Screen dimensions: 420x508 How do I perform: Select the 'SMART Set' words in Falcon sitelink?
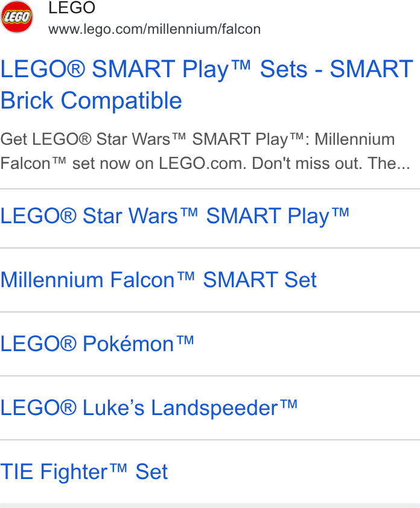pos(259,280)
